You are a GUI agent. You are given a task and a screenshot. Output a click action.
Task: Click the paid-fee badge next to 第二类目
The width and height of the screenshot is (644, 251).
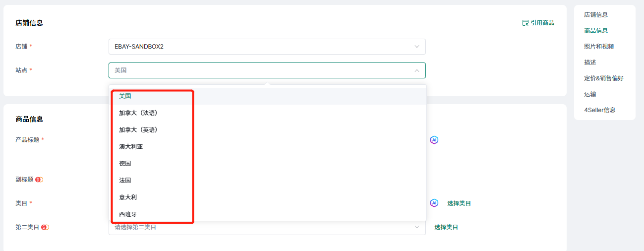pyautogui.click(x=45, y=227)
